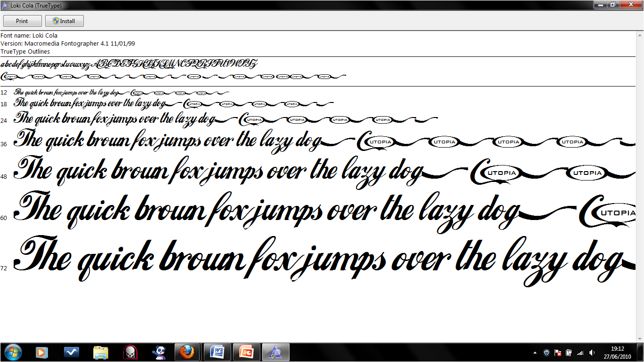Open the Start menu
This screenshot has height=362, width=644.
(x=13, y=352)
